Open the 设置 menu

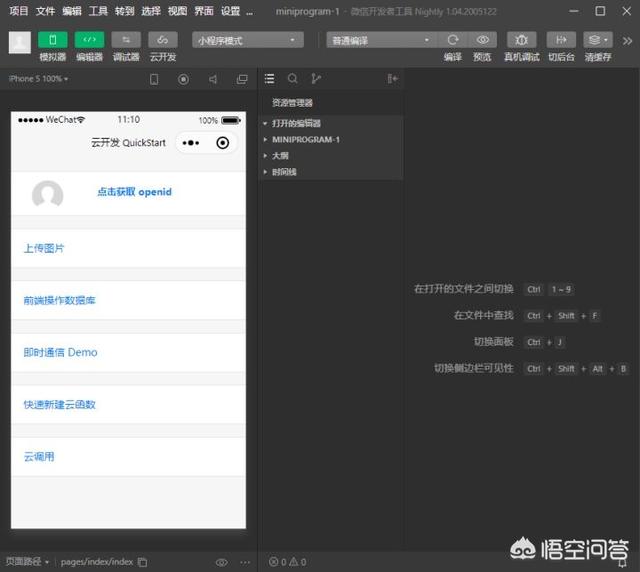[231, 11]
